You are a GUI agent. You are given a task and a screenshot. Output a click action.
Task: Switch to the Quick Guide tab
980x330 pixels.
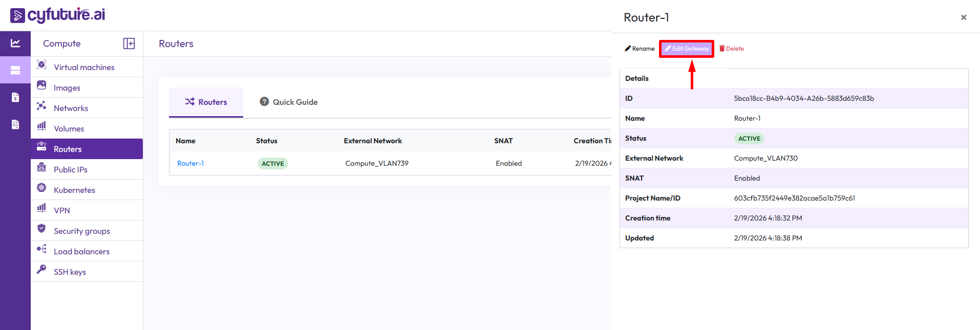tap(289, 102)
